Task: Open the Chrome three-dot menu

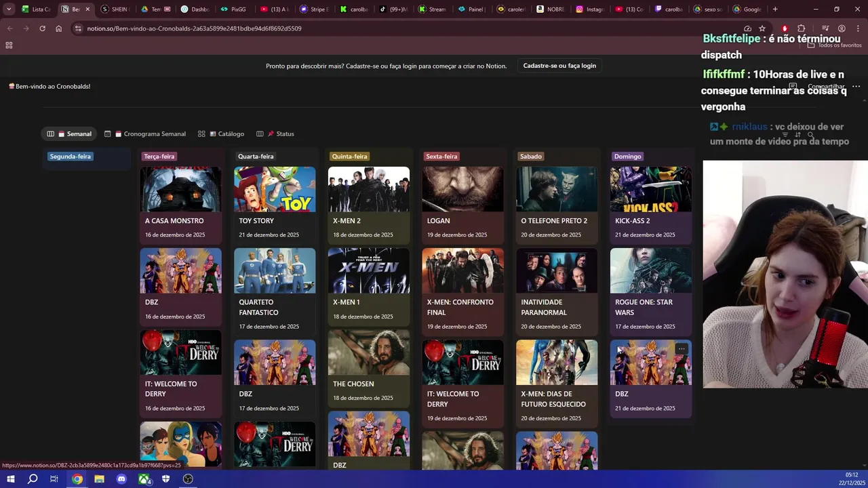Action: point(857,28)
